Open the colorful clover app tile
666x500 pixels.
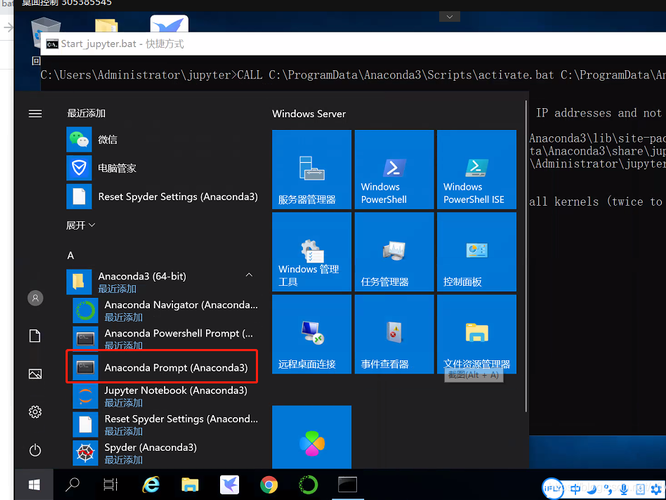click(312, 437)
